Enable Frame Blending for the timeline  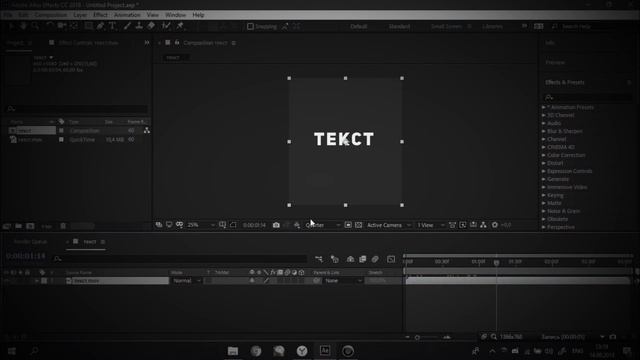click(362, 259)
